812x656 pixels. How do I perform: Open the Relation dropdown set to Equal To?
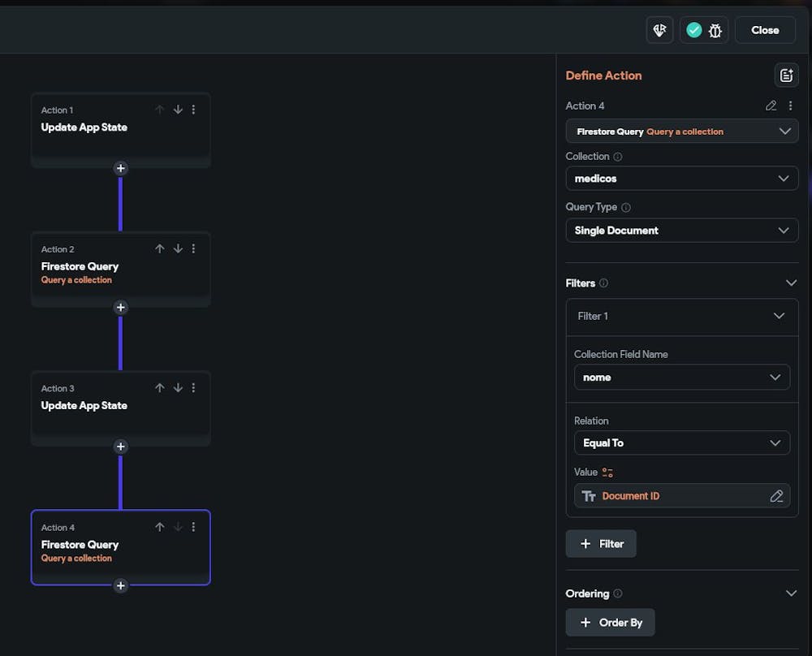tap(681, 443)
